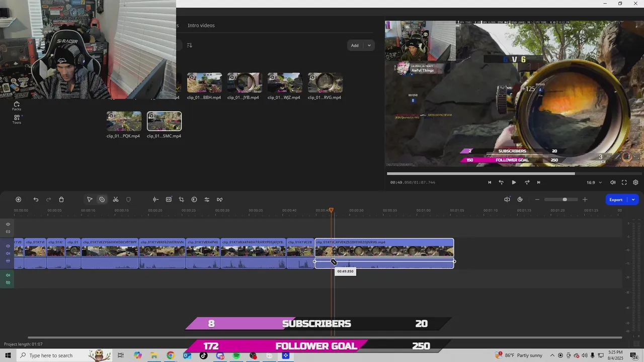
Task: Select clip_01...5MC.mp4 thumbnail
Action: pyautogui.click(x=164, y=121)
